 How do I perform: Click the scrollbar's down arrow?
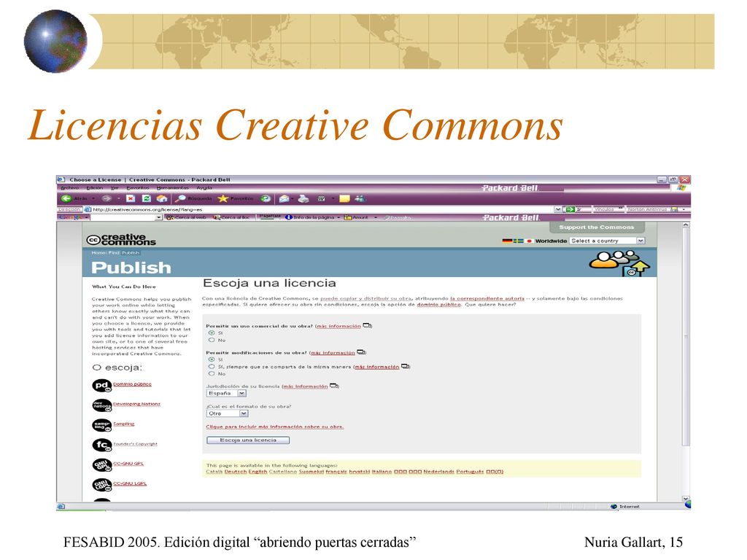point(686,499)
